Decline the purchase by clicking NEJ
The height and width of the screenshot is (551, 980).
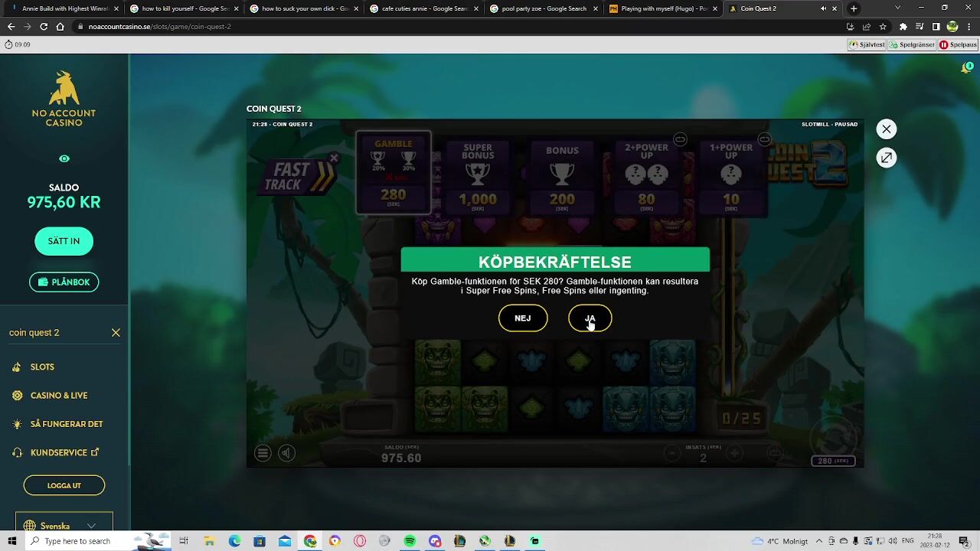coord(523,318)
